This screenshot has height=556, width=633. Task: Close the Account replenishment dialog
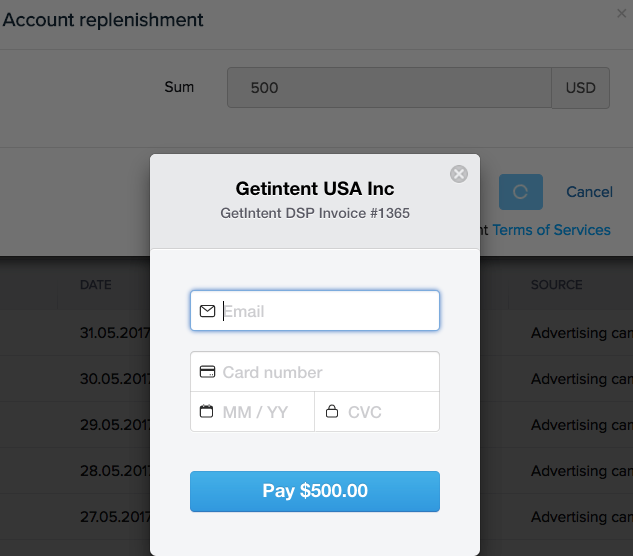pos(621,14)
